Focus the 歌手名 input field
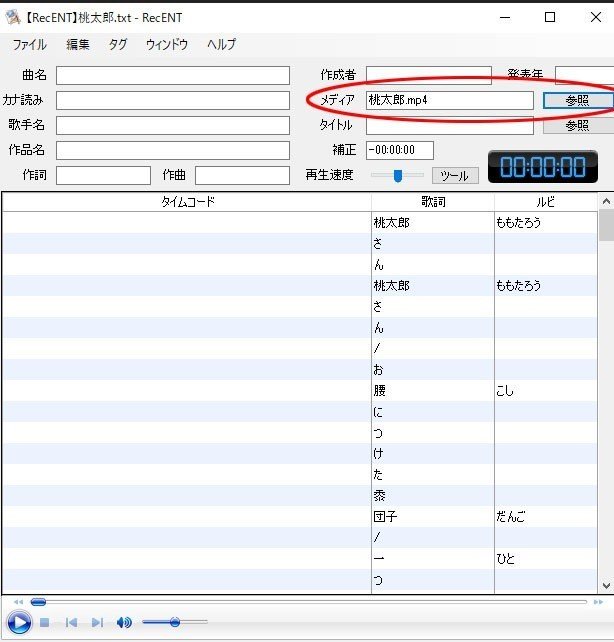Image resolution: width=614 pixels, height=642 pixels. pos(173,125)
